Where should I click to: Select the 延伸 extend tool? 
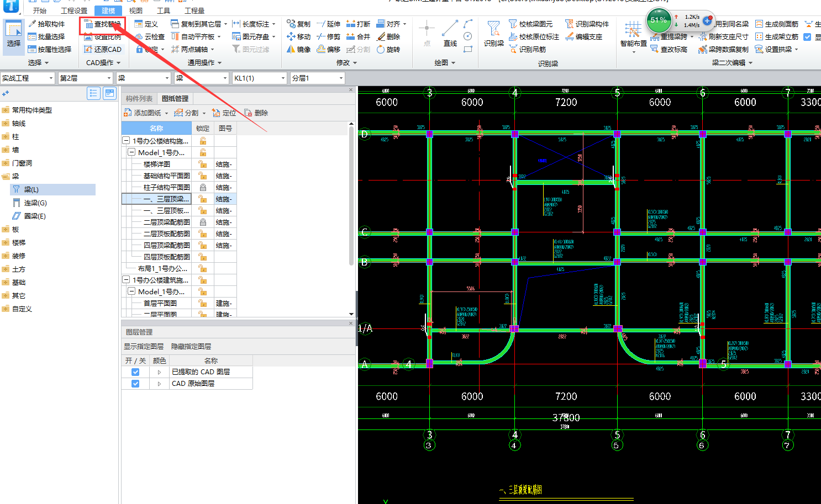(329, 24)
